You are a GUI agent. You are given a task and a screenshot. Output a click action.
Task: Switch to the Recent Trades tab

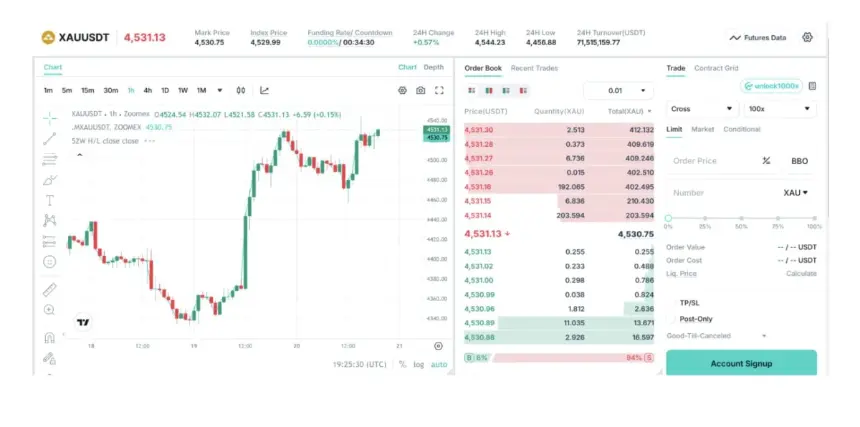pos(534,68)
